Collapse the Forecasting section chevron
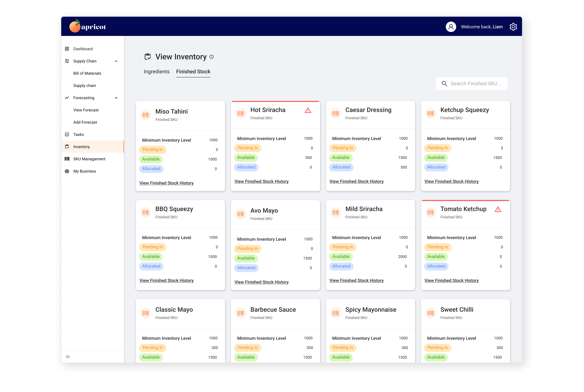Viewport: 584px width, 392px height. click(x=116, y=98)
